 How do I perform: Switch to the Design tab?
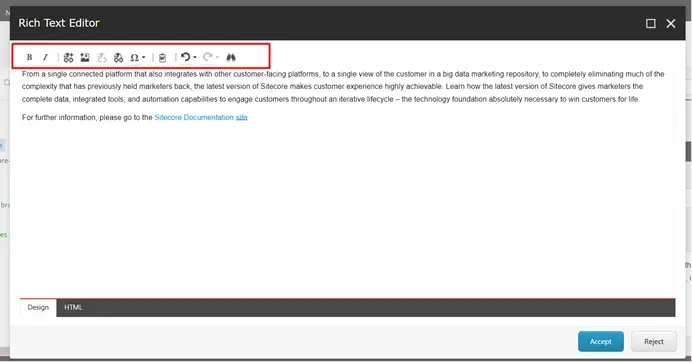click(38, 307)
